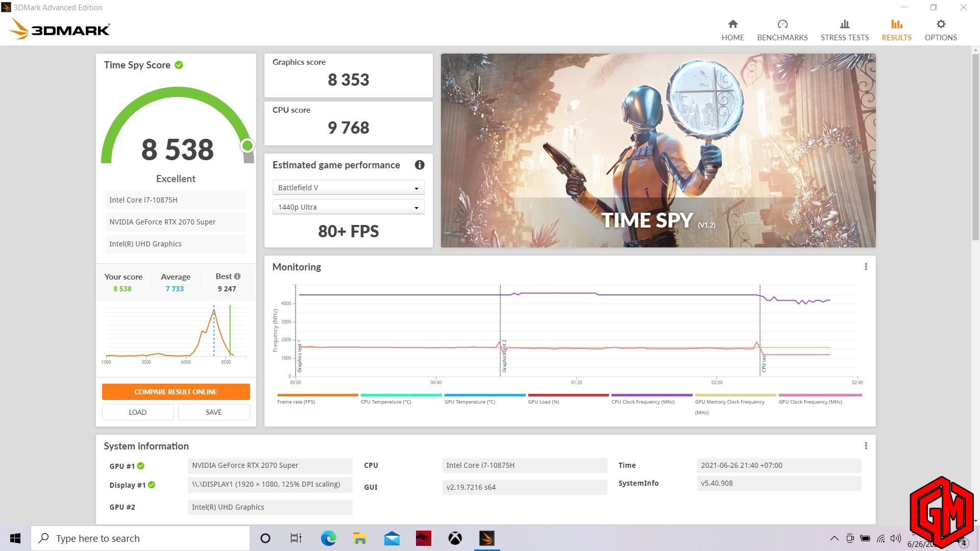Launch Microsoft Edge from the taskbar
Image resolution: width=980 pixels, height=551 pixels.
[328, 538]
